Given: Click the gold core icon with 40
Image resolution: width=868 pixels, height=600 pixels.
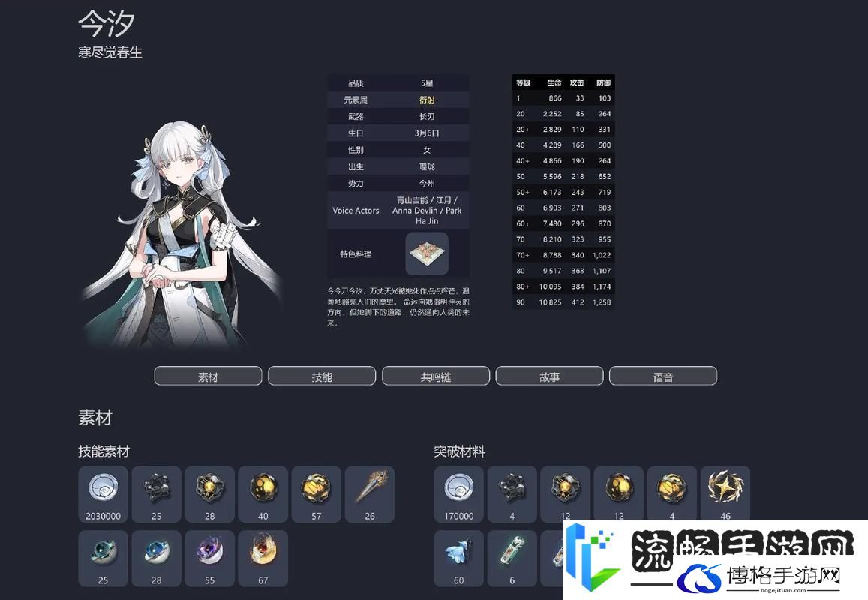Looking at the screenshot, I should 263,494.
